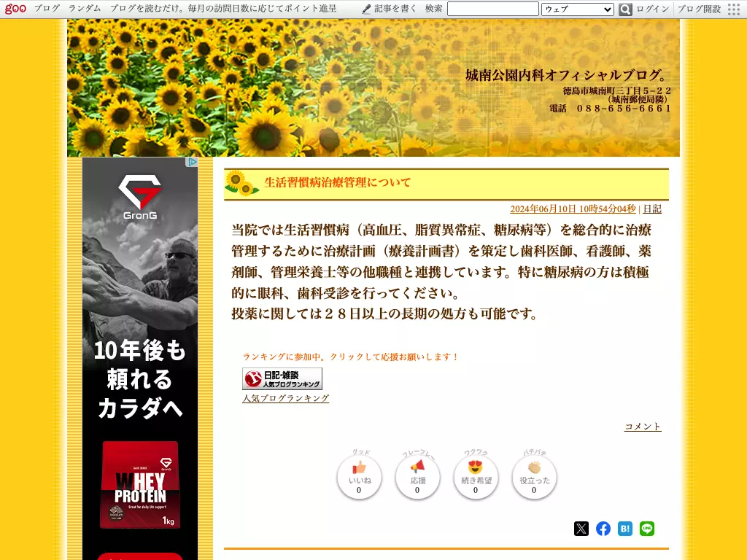
Task: Click the goo logo
Action: (x=15, y=9)
